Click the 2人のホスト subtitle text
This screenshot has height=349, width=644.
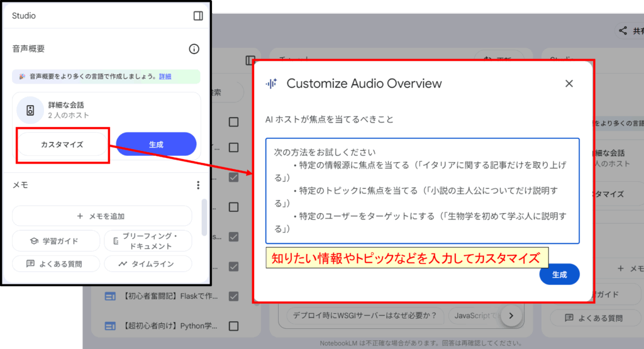click(69, 115)
